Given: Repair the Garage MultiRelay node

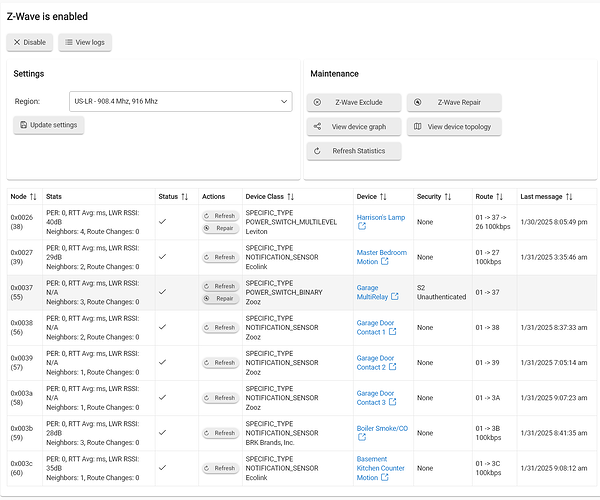Looking at the screenshot, I should 220,298.
